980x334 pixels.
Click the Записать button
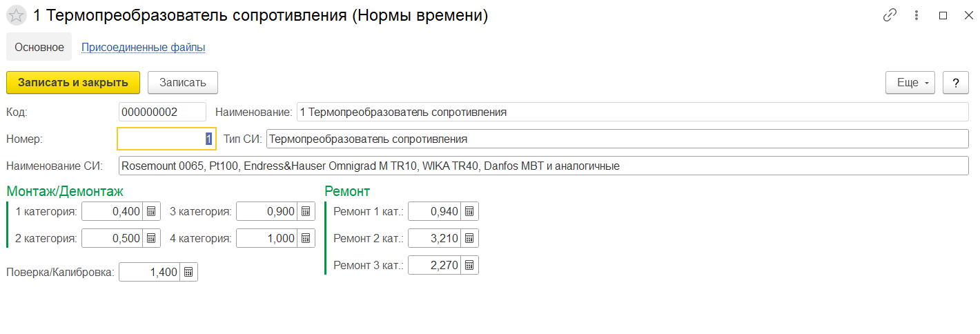pos(183,83)
